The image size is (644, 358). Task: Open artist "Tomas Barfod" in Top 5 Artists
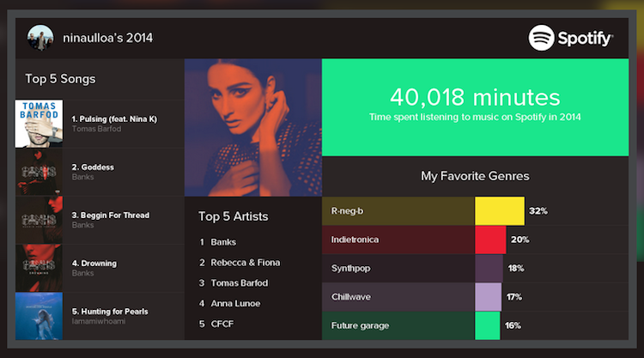coord(239,283)
